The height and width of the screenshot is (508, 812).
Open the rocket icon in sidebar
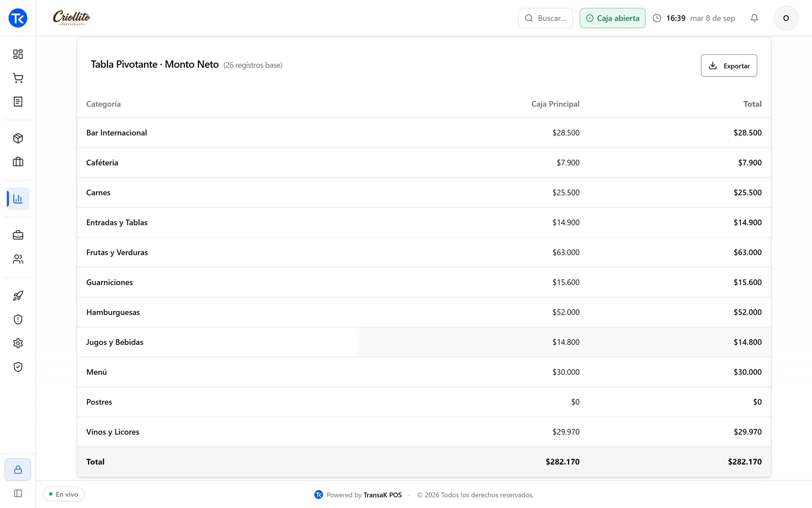point(18,296)
